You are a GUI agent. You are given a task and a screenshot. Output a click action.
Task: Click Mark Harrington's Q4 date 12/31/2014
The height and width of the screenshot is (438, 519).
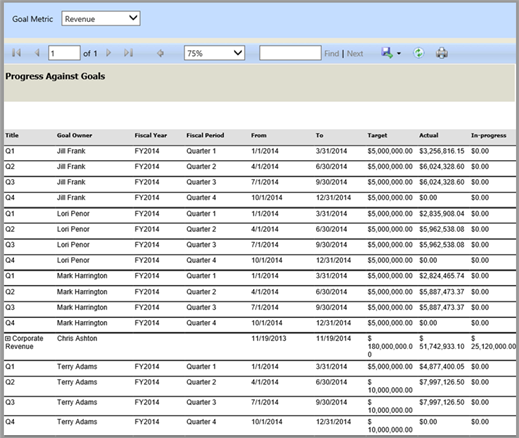click(x=333, y=323)
